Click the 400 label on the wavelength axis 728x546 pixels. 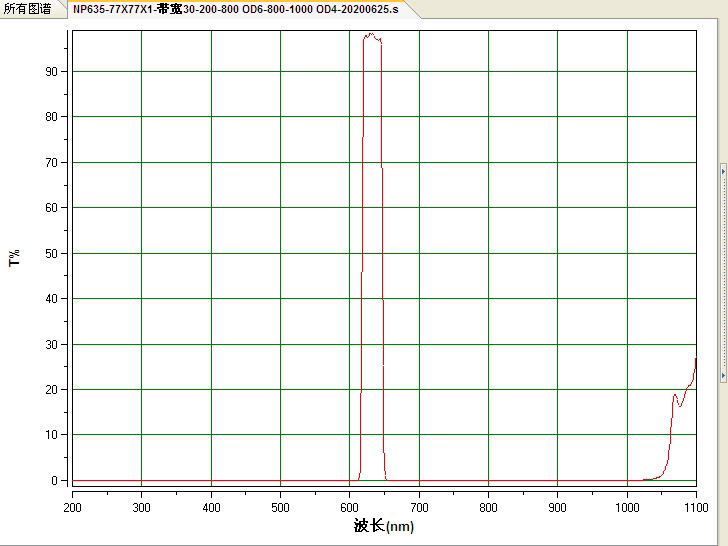[211, 507]
